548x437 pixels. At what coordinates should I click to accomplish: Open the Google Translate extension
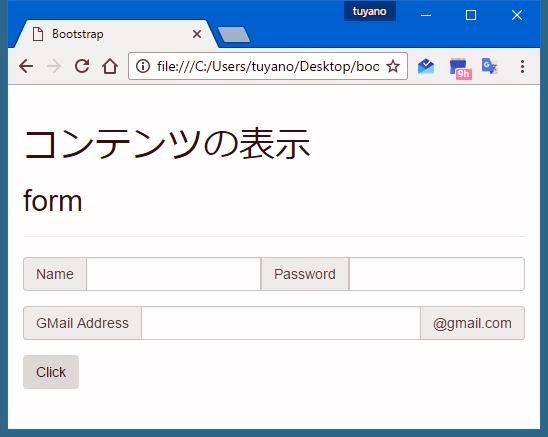[489, 66]
